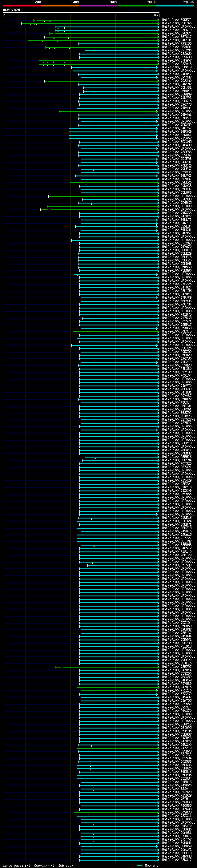
Task: Select hit label UniRef100_Q7Q3D8
Action: (177, 200)
